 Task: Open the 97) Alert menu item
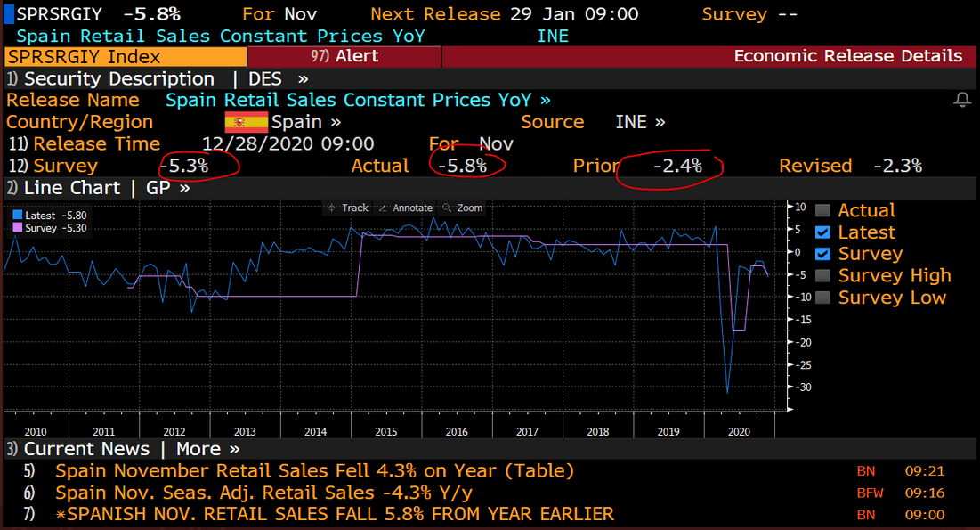[345, 56]
